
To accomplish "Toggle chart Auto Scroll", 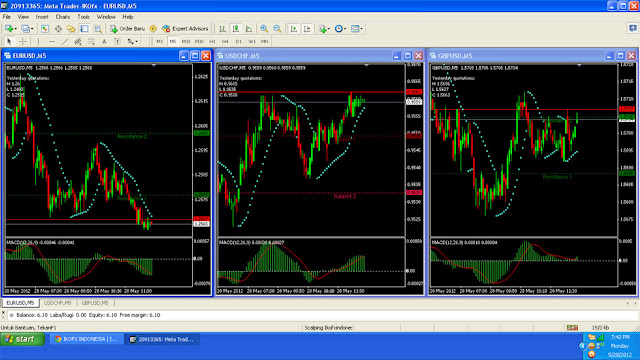I will (x=293, y=29).
